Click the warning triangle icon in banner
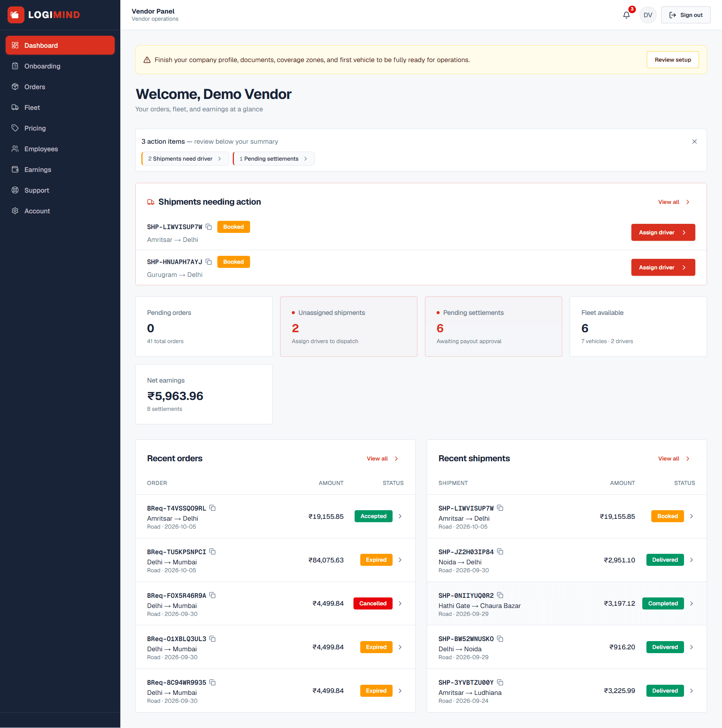 pos(147,60)
